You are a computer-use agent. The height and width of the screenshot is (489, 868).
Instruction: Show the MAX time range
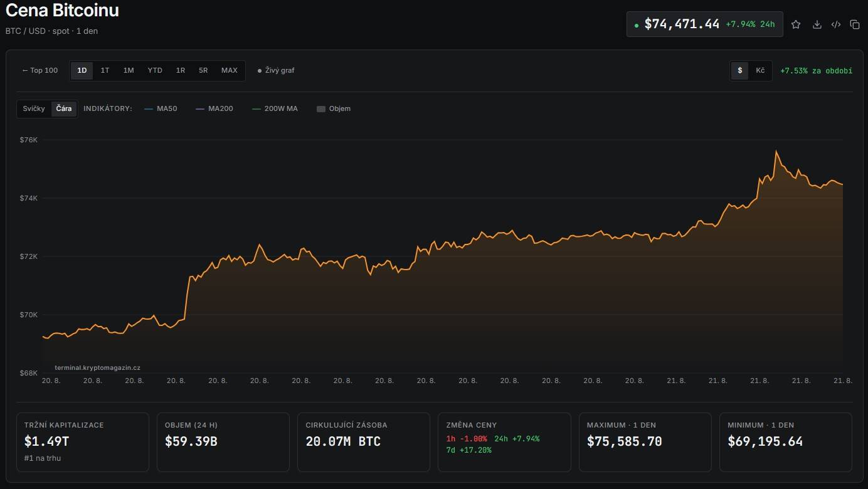coord(230,70)
